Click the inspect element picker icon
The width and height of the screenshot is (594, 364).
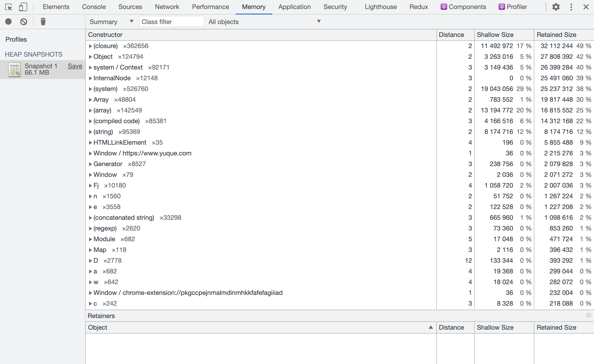pos(9,7)
